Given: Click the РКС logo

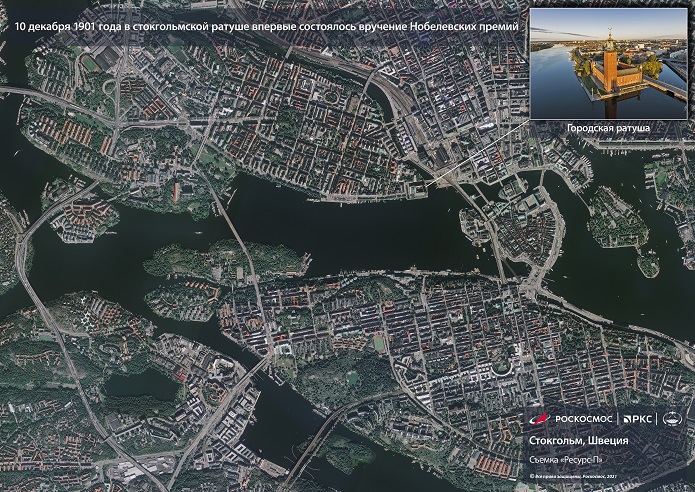Looking at the screenshot, I should (640, 420).
